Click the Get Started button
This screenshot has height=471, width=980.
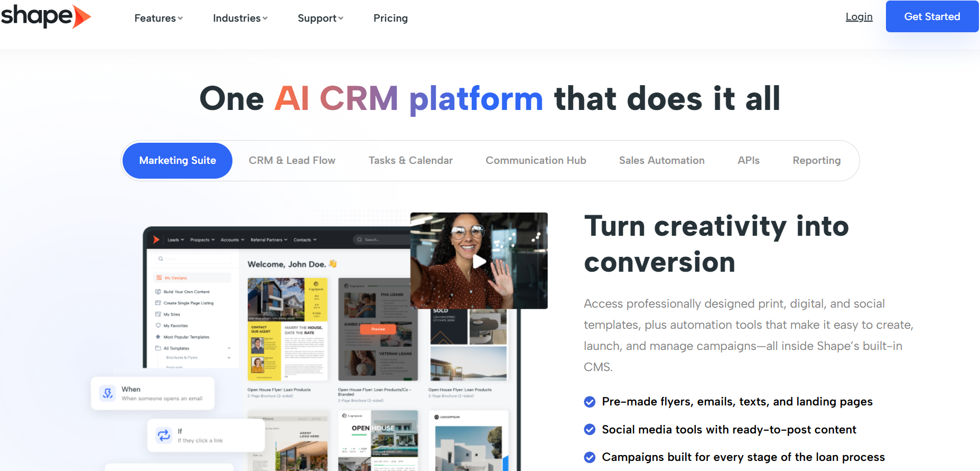pos(932,16)
